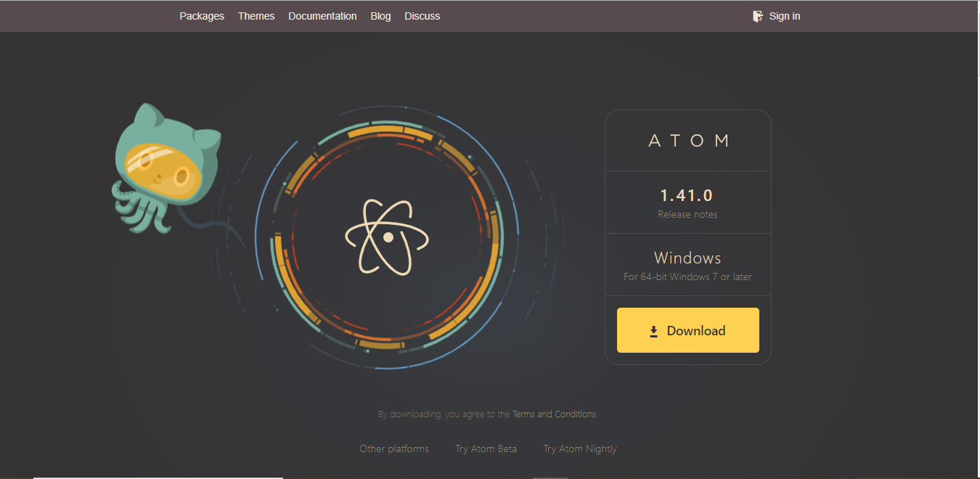Click the Sign in link

coord(785,16)
